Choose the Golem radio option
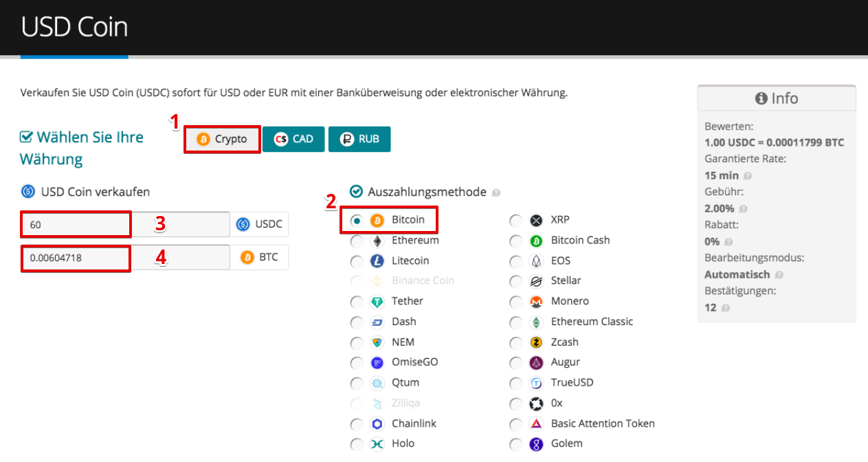Screen dimensions: 868x462 515,444
